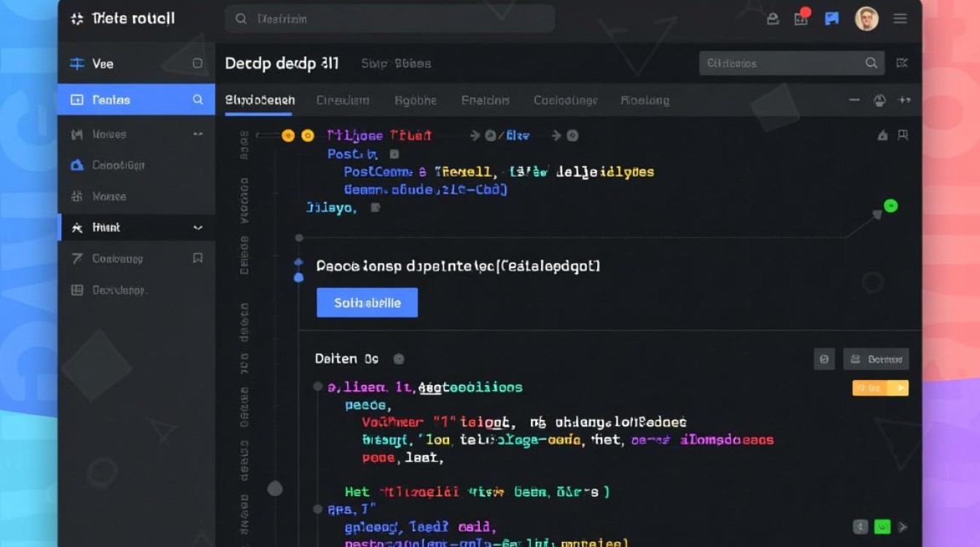This screenshot has width=980, height=547.
Task: Click the blue flag icon in top bar
Action: coord(831,19)
